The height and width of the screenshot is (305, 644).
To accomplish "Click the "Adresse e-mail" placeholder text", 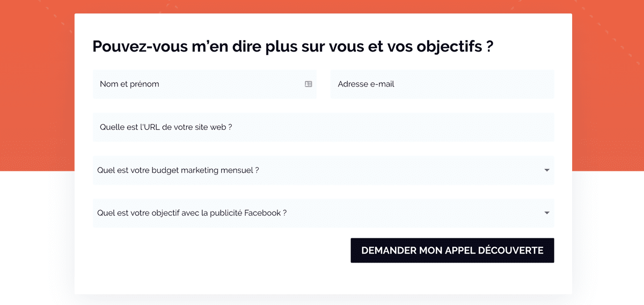I will tap(366, 84).
